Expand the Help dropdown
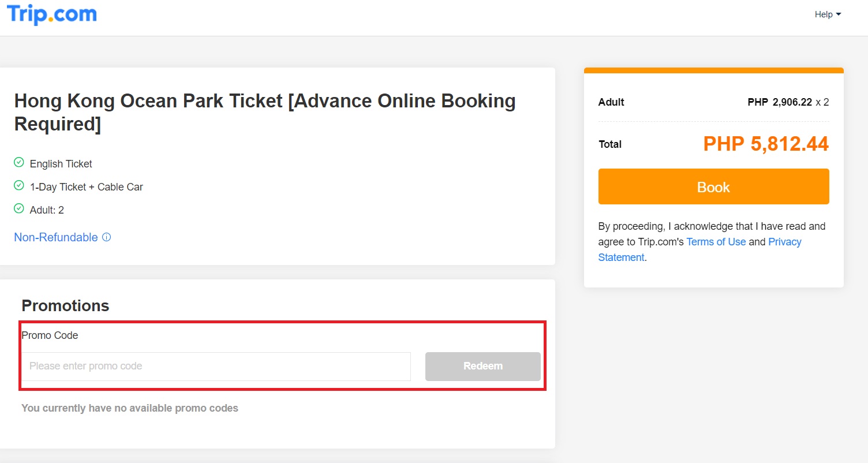 coord(828,14)
